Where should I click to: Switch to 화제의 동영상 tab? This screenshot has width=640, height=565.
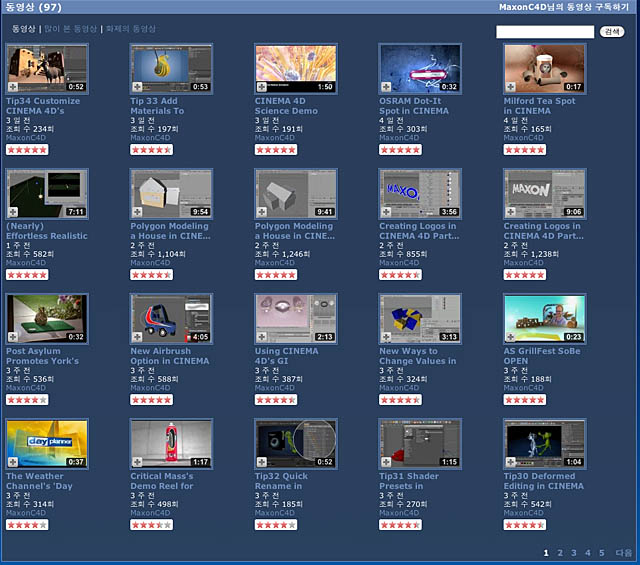click(x=131, y=29)
